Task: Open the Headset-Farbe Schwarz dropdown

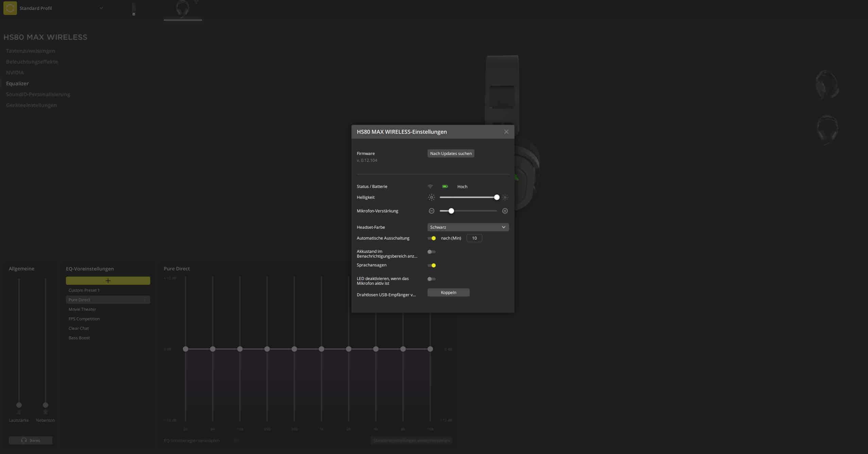Action: [x=468, y=227]
